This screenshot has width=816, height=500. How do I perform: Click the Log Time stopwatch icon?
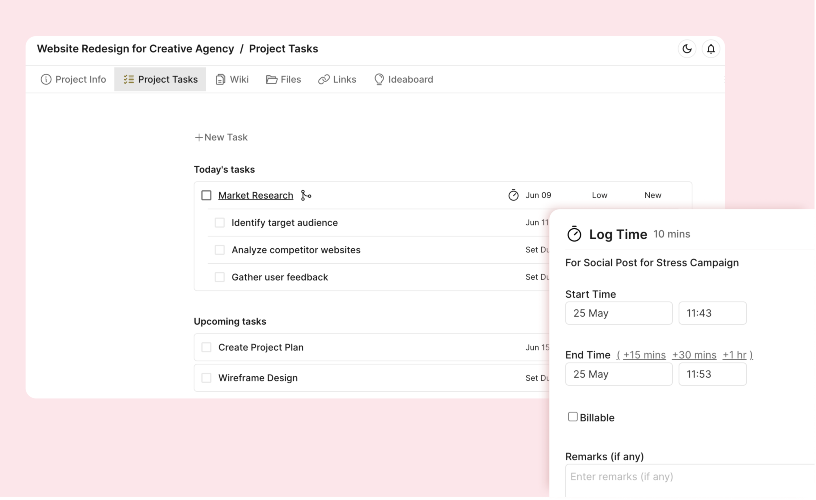tap(574, 234)
